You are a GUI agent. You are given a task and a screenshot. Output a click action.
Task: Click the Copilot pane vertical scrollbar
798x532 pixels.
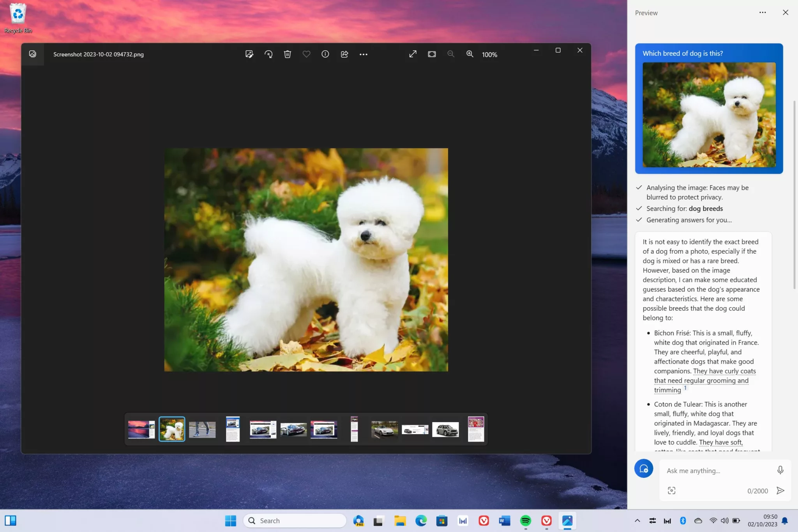(794, 195)
